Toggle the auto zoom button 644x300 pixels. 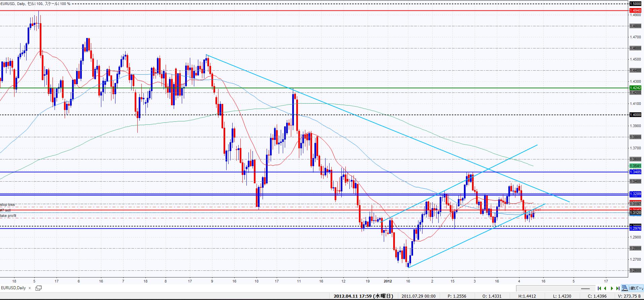coord(635,288)
